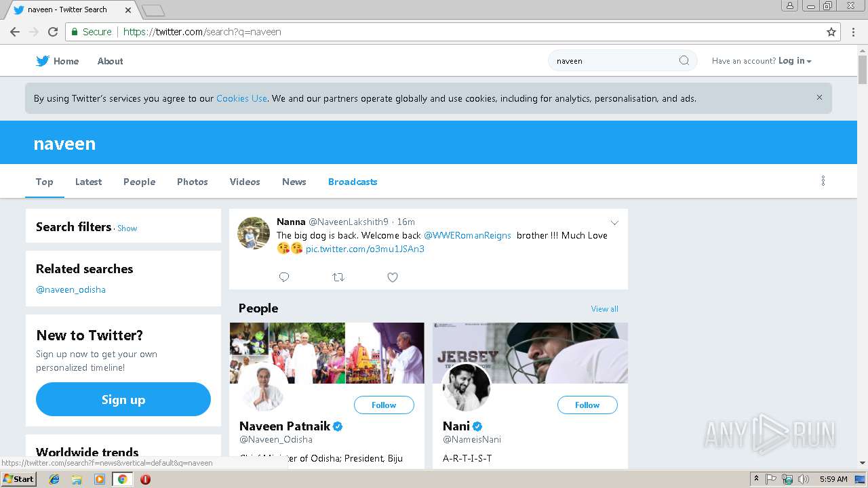Image resolution: width=868 pixels, height=488 pixels.
Task: Open the media player taskbar icon
Action: click(100, 479)
